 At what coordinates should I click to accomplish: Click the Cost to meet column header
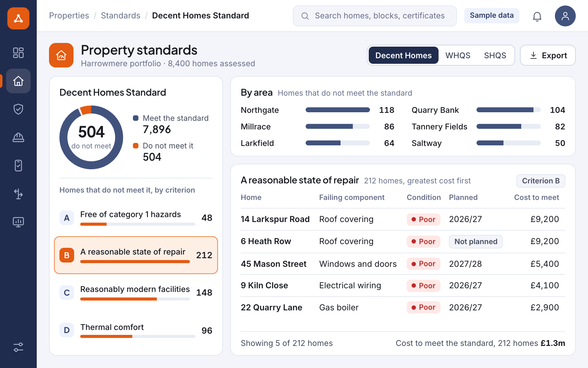coord(537,197)
